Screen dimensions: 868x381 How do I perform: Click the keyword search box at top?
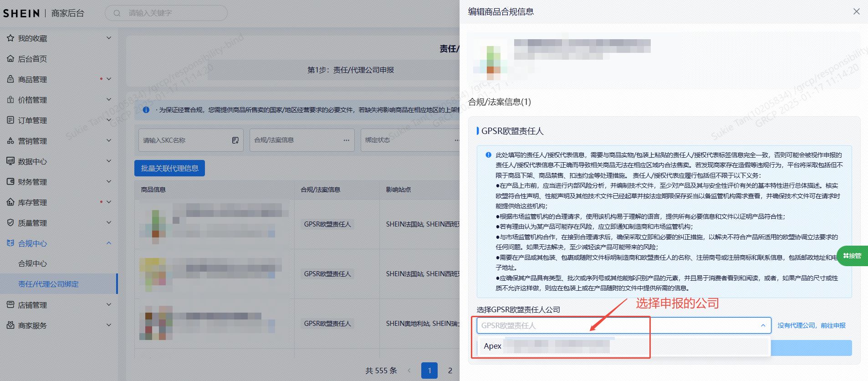[x=166, y=13]
